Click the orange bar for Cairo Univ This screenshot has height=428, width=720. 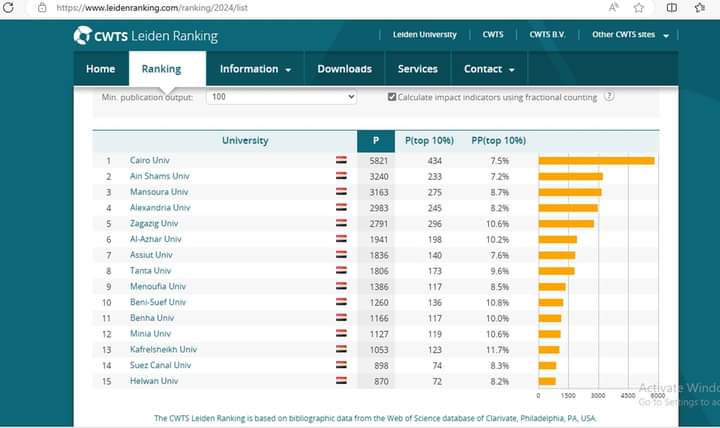coord(596,160)
